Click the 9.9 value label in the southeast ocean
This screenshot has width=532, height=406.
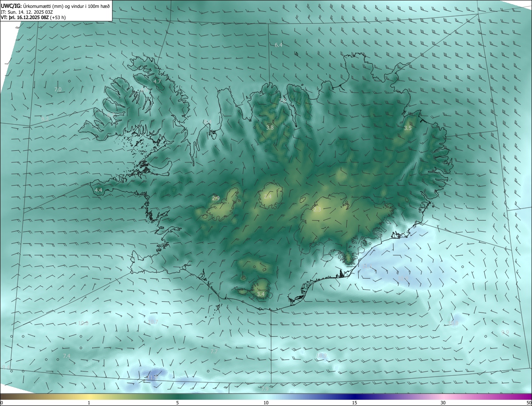coord(505,332)
